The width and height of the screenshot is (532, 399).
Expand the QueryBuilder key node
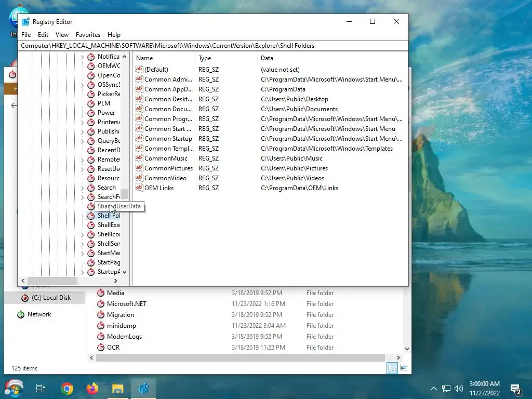(x=83, y=141)
